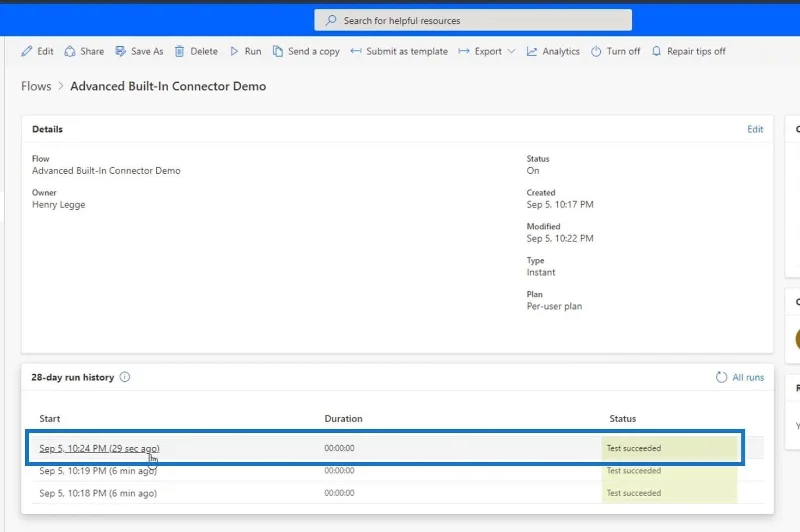Click Test succeeded status for 10:19 PM run
The image size is (800, 532).
[x=634, y=471]
